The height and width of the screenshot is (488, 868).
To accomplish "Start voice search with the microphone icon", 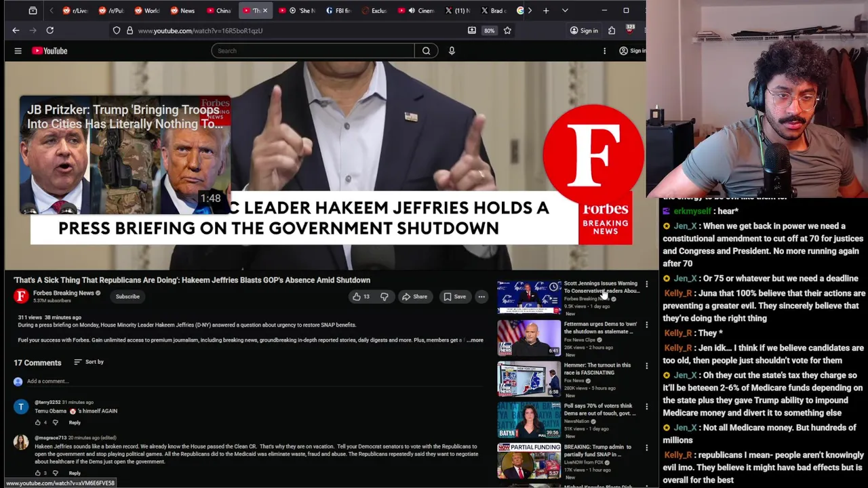I will point(452,51).
